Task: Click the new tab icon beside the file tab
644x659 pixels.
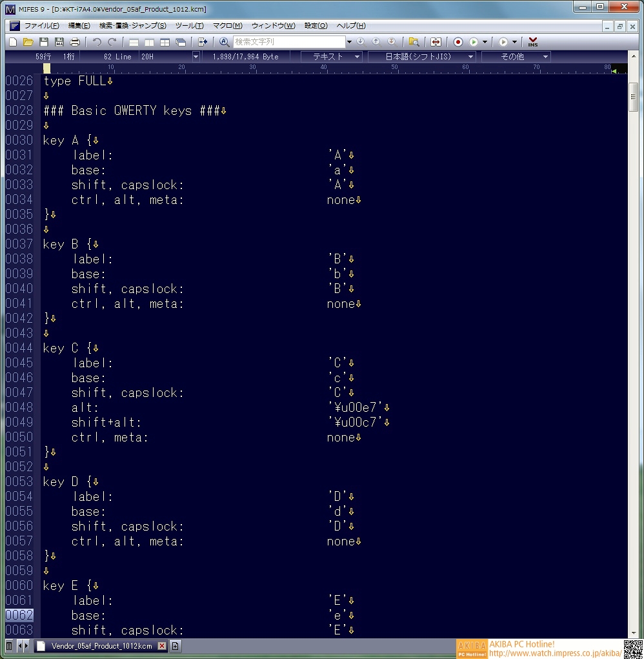Action: click(176, 646)
